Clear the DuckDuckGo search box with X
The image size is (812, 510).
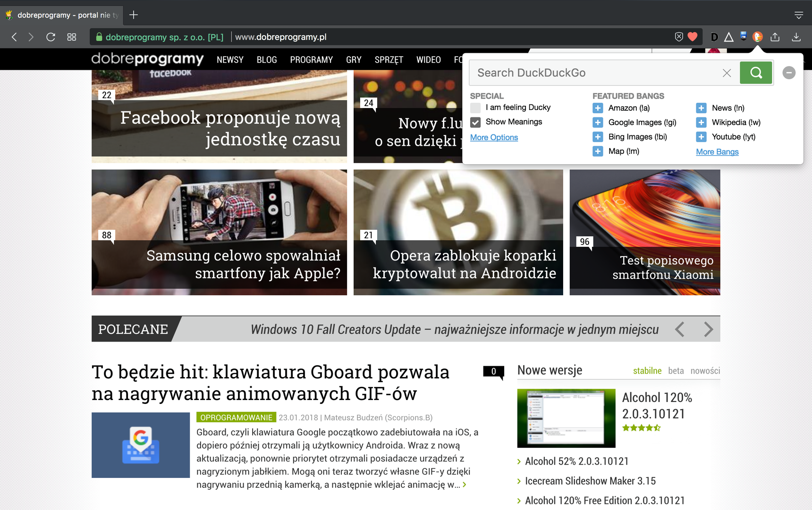click(727, 73)
